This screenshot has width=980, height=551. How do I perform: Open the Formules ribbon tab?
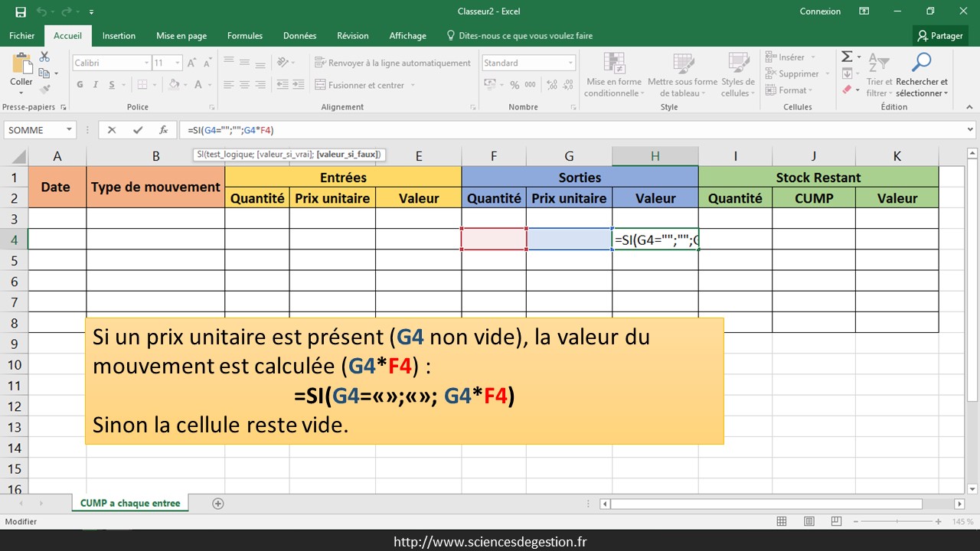(x=244, y=36)
